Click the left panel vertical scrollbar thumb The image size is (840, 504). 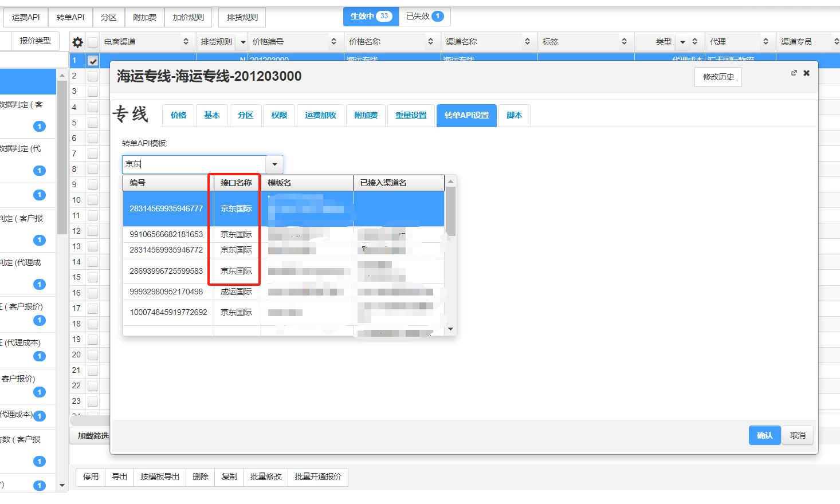62,157
